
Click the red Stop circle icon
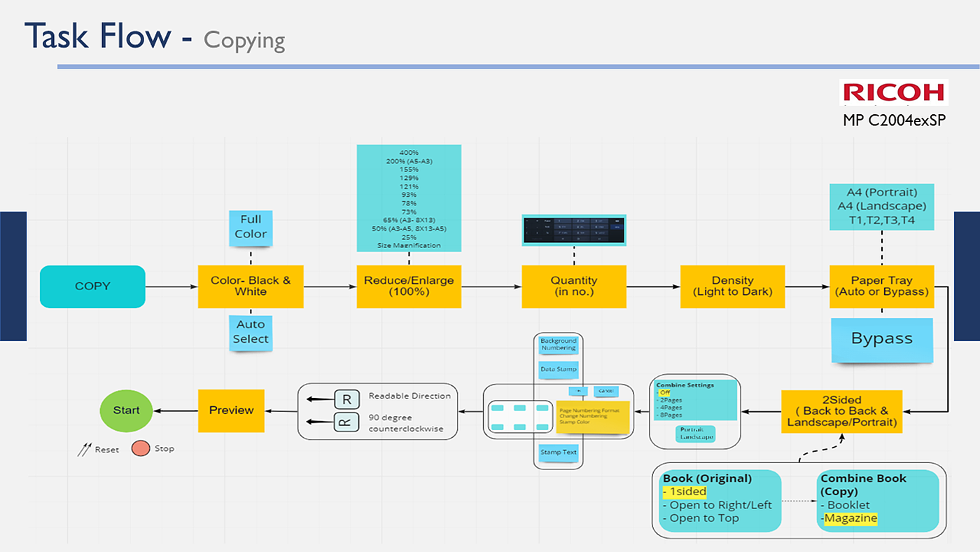[141, 448]
